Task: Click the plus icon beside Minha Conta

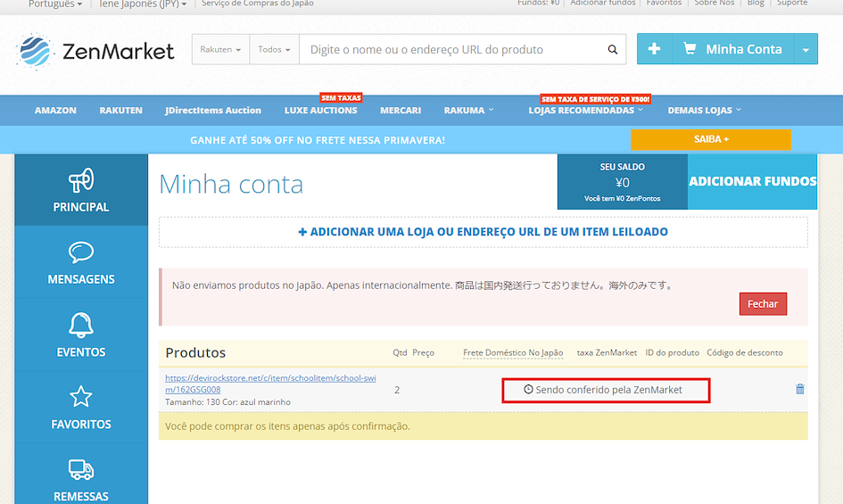Action: (654, 49)
